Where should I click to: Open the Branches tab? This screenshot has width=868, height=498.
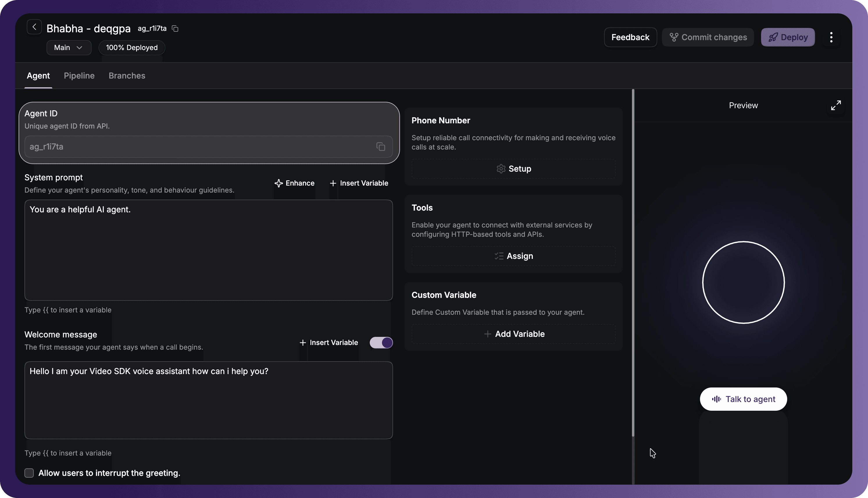[127, 76]
